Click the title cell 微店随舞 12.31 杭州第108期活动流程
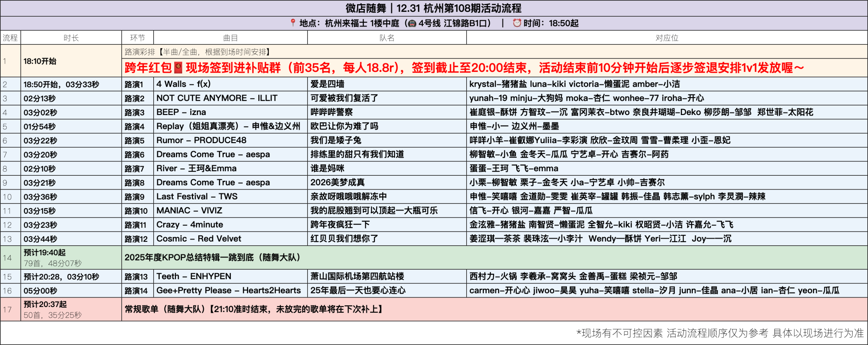The image size is (868, 345). tap(433, 8)
